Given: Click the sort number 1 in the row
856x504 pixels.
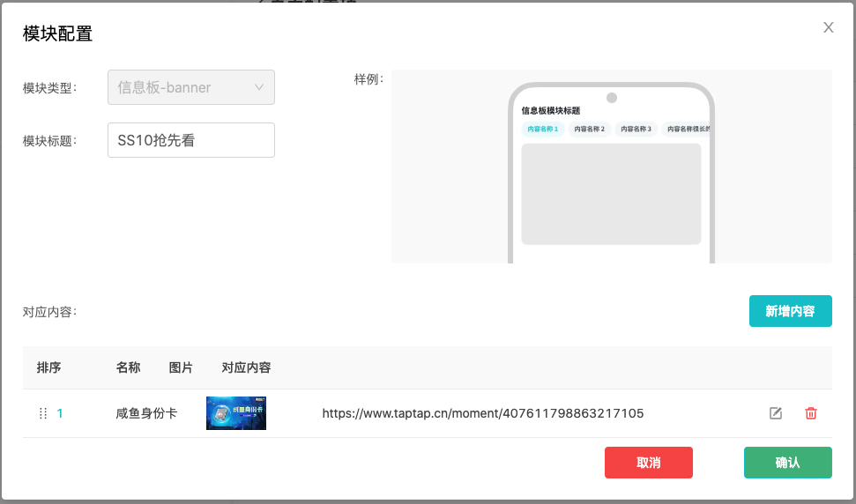Looking at the screenshot, I should (60, 413).
